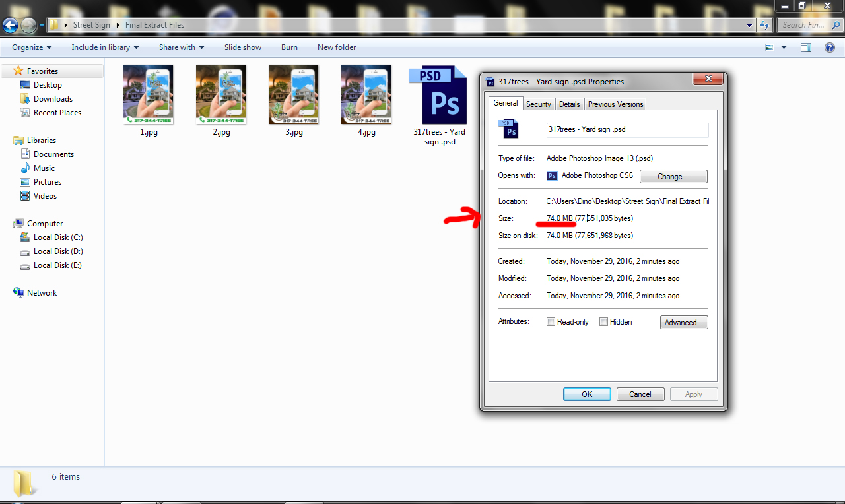Open Downloads in the Favorites list
The height and width of the screenshot is (504, 845).
[53, 99]
